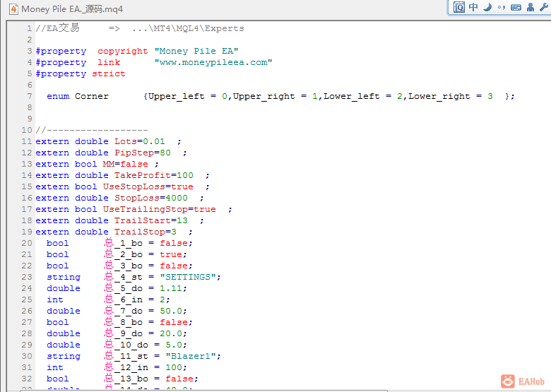Screen dimensions: 551x392
Task: Click the dashed comment on line 10
Action: click(x=92, y=131)
